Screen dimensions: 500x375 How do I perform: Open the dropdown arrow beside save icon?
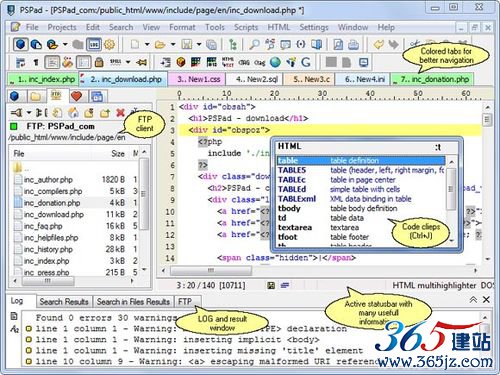(x=199, y=44)
